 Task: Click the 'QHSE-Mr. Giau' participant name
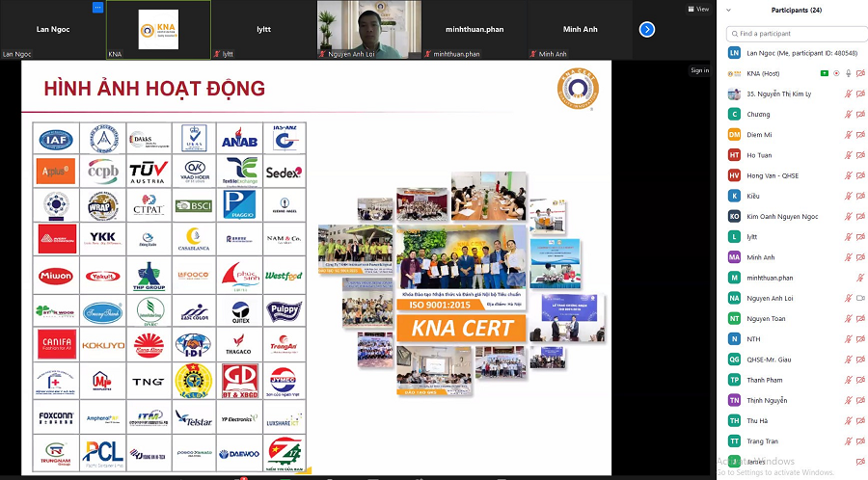(769, 360)
